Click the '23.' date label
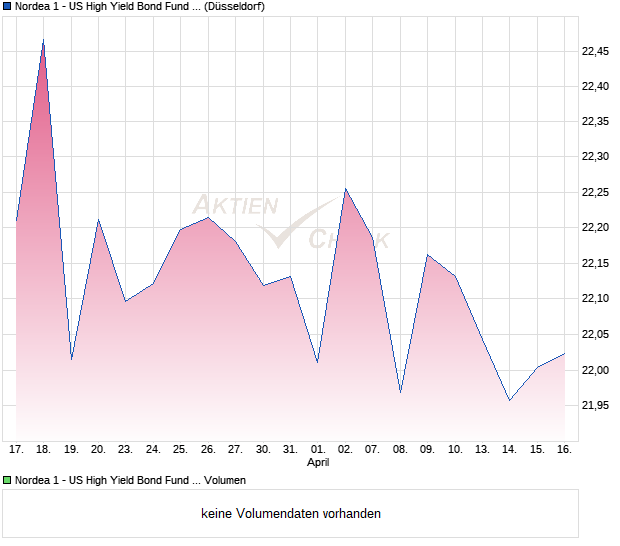 (125, 450)
